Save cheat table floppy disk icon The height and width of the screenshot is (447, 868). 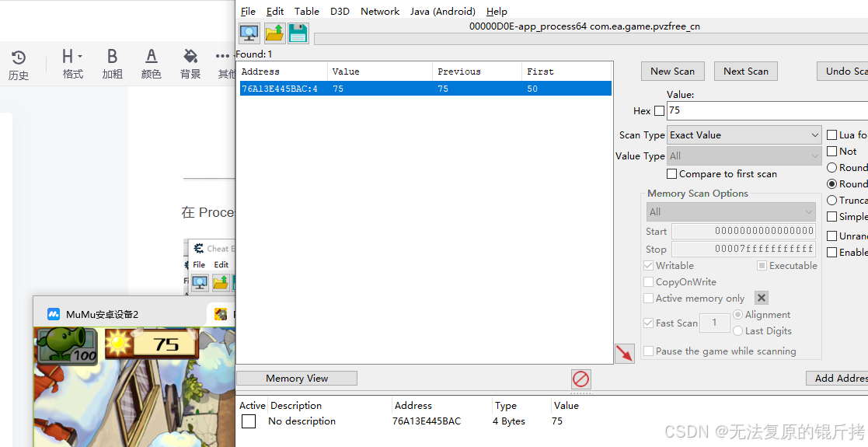pos(298,33)
